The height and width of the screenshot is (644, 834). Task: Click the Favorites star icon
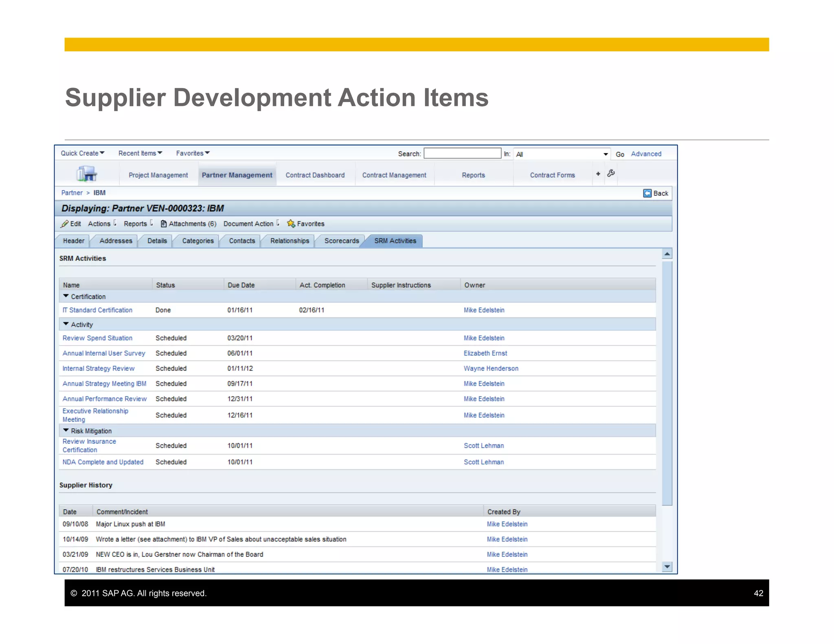tap(291, 223)
